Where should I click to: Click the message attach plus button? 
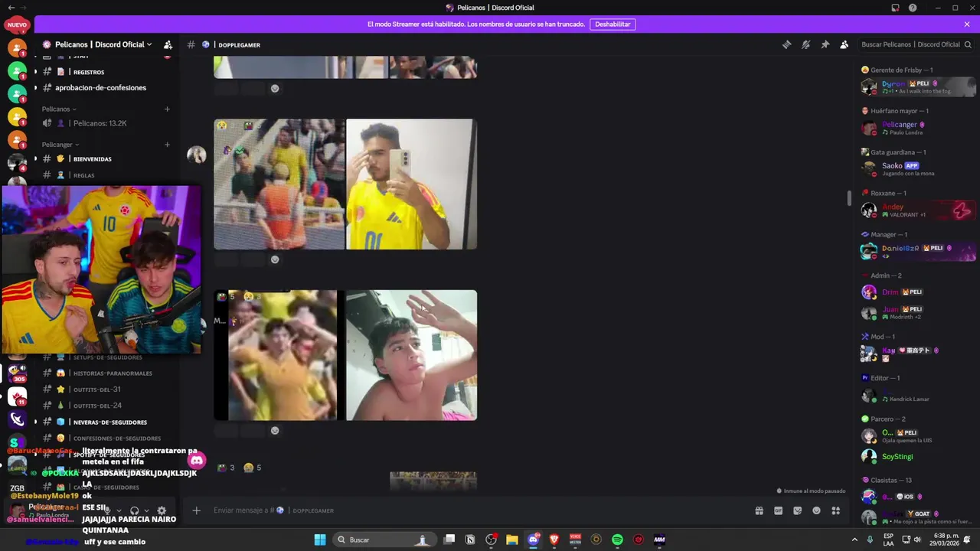[x=196, y=510]
